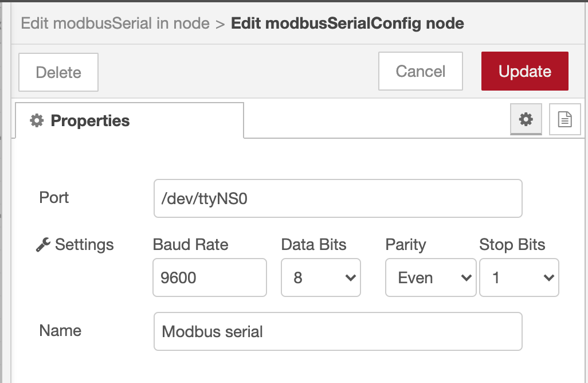
Task: Click the Port label
Action: click(x=54, y=198)
